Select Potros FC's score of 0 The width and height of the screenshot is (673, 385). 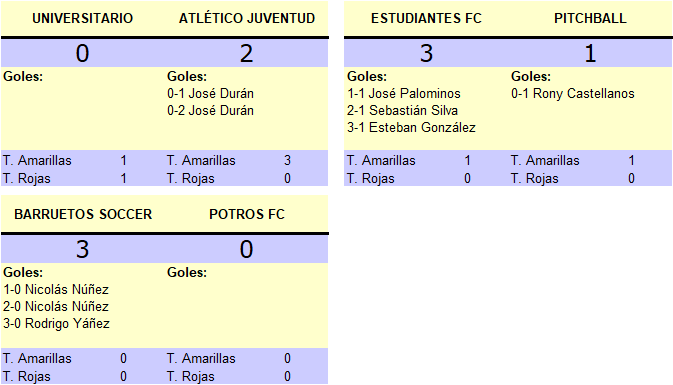[x=246, y=249]
